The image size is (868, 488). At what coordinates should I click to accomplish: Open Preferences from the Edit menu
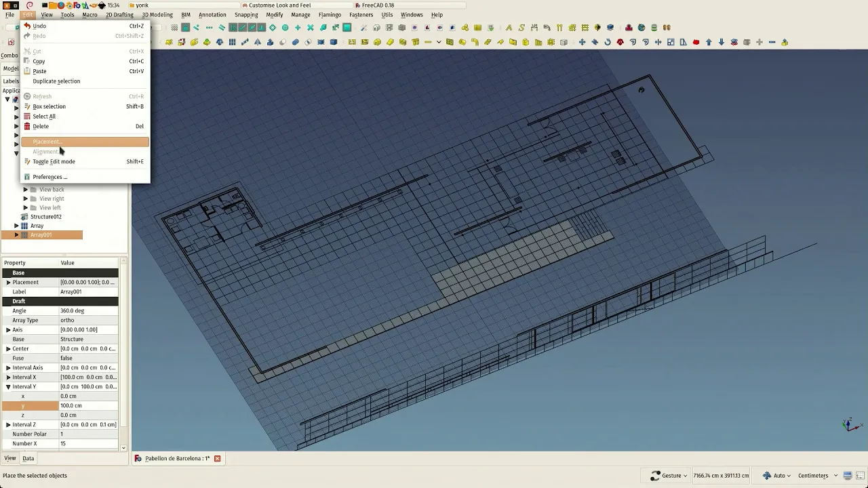tap(85, 177)
